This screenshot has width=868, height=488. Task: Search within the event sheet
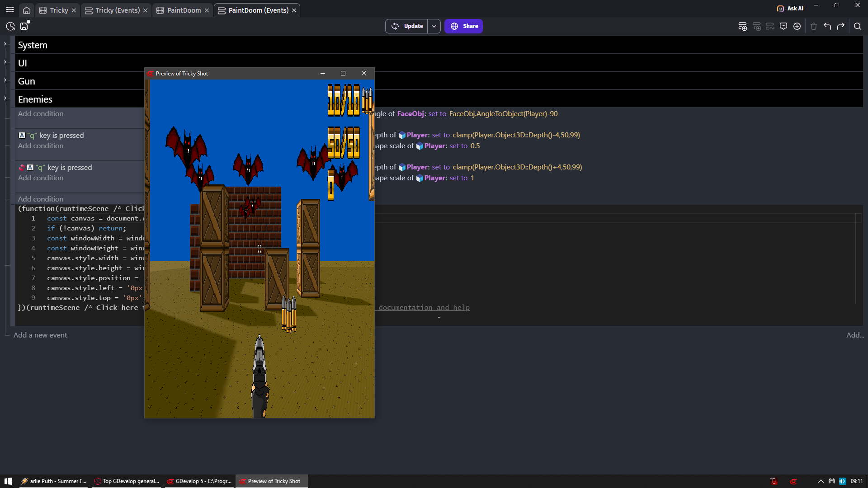(858, 26)
